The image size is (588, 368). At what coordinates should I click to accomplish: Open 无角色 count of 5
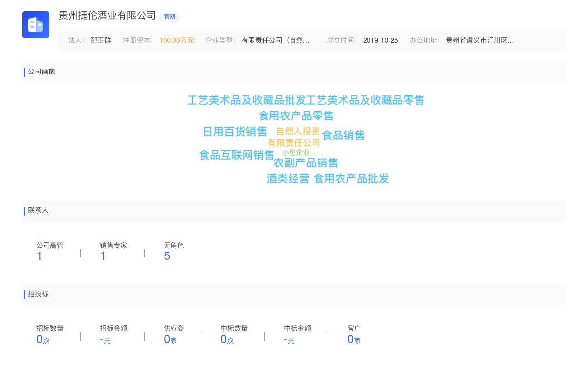click(167, 256)
